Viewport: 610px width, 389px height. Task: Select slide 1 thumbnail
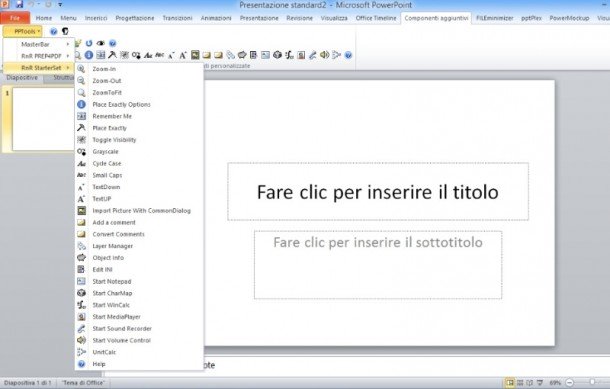(x=43, y=119)
